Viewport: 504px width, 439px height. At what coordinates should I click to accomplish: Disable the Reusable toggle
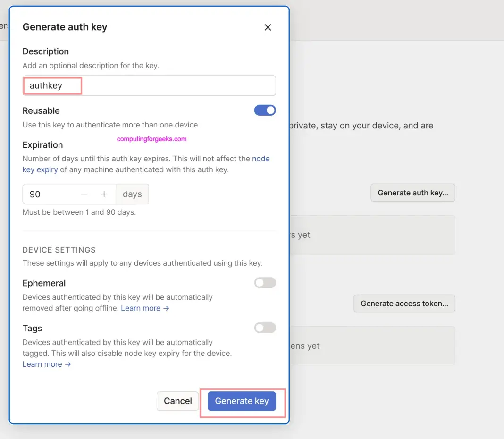point(265,110)
